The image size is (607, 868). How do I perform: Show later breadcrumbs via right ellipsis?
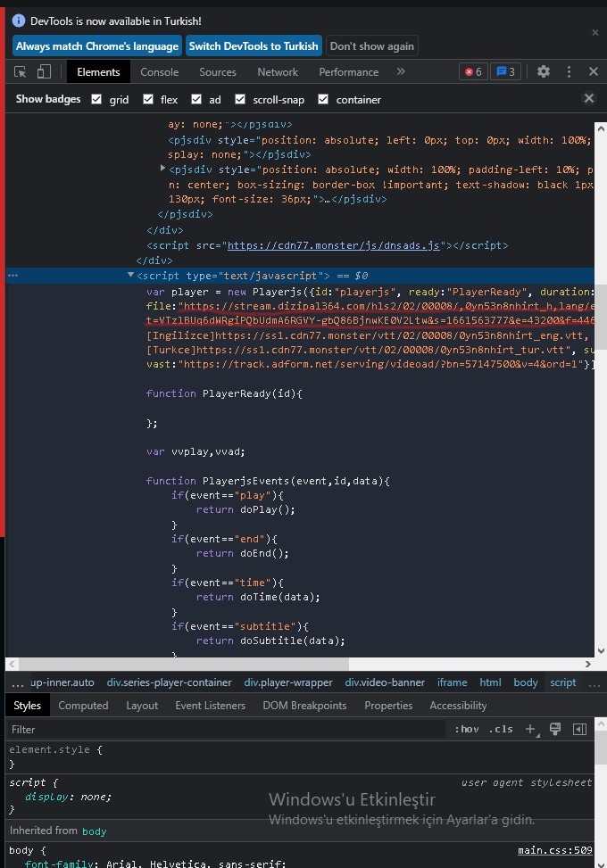595,683
